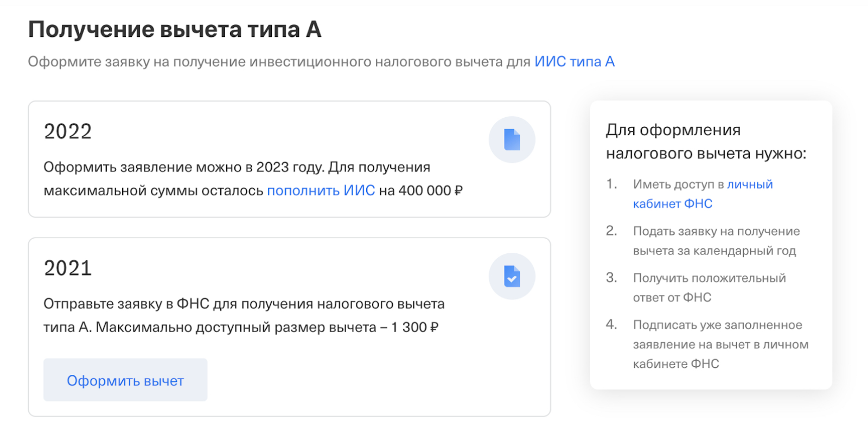Click step 4 Подписать уже заполненное заявление

pyautogui.click(x=720, y=344)
